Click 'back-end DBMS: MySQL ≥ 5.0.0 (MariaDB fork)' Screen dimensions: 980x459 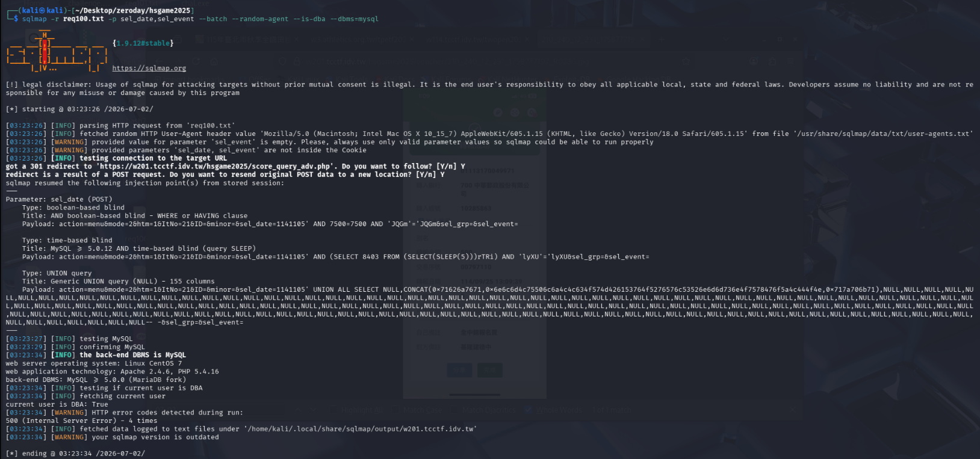pyautogui.click(x=96, y=380)
